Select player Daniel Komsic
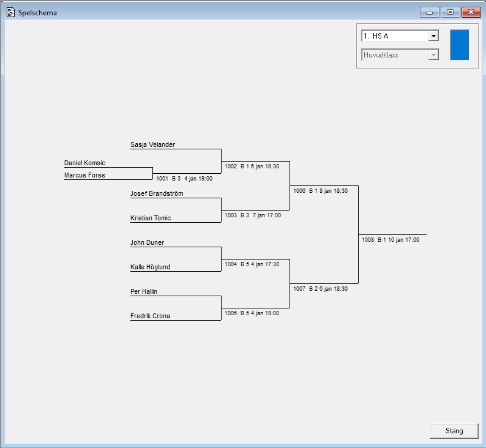Viewport: 486px width, 448px height. pos(84,163)
